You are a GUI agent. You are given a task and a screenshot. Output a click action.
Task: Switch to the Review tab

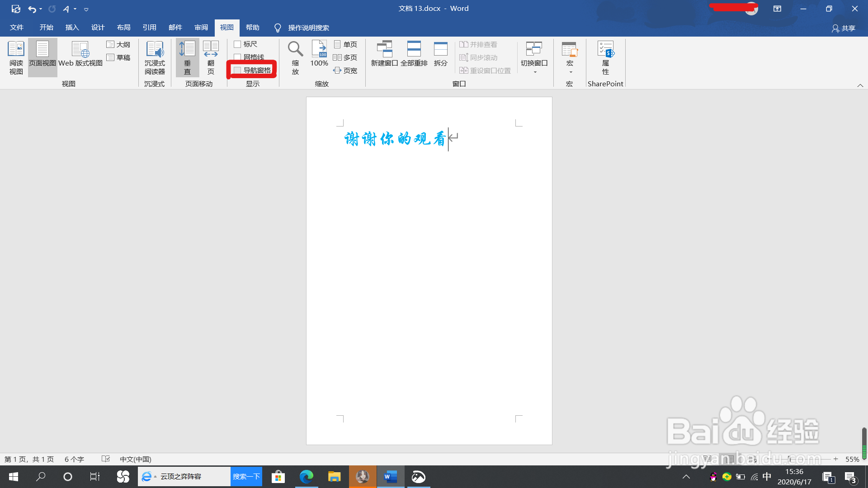(201, 28)
